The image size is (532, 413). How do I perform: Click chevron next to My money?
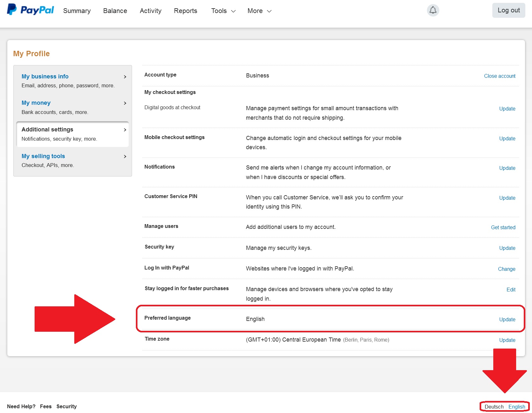(x=125, y=103)
